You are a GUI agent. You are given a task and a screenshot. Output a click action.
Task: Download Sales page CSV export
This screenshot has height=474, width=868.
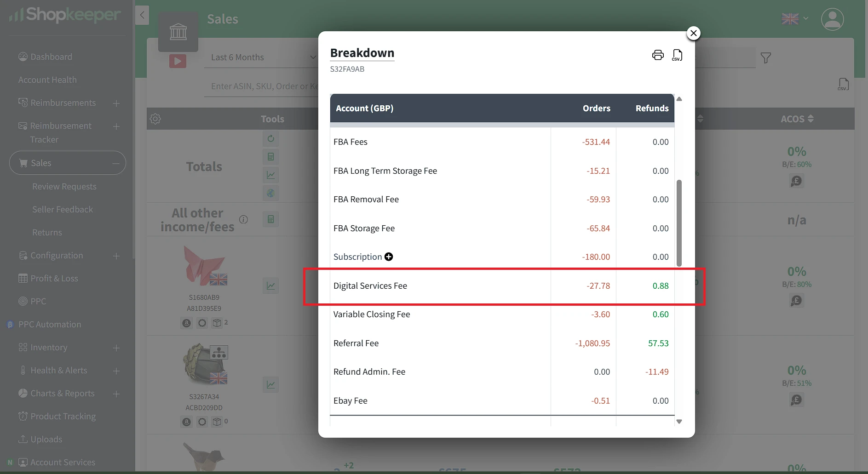pos(843,84)
